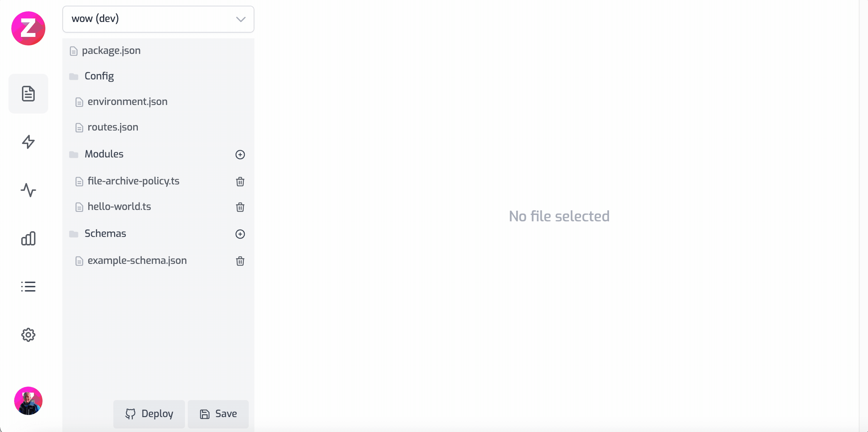Delete the file-archive-policy.ts module
868x432 pixels.
pyautogui.click(x=240, y=182)
